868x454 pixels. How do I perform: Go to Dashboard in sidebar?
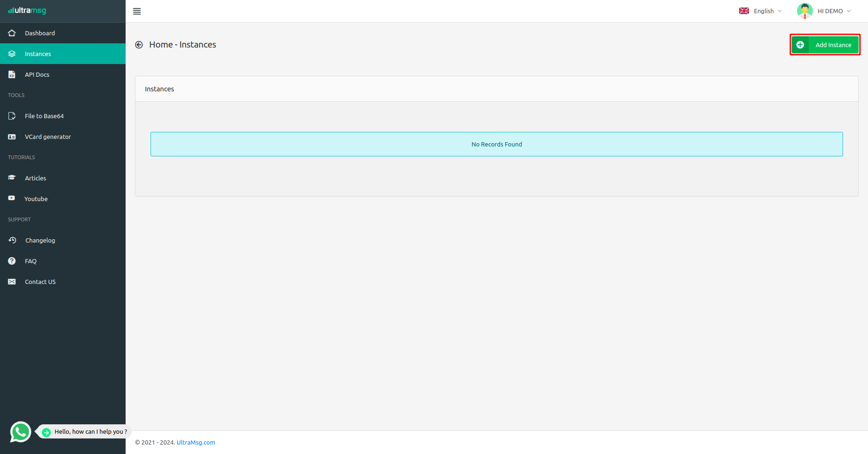coord(63,33)
